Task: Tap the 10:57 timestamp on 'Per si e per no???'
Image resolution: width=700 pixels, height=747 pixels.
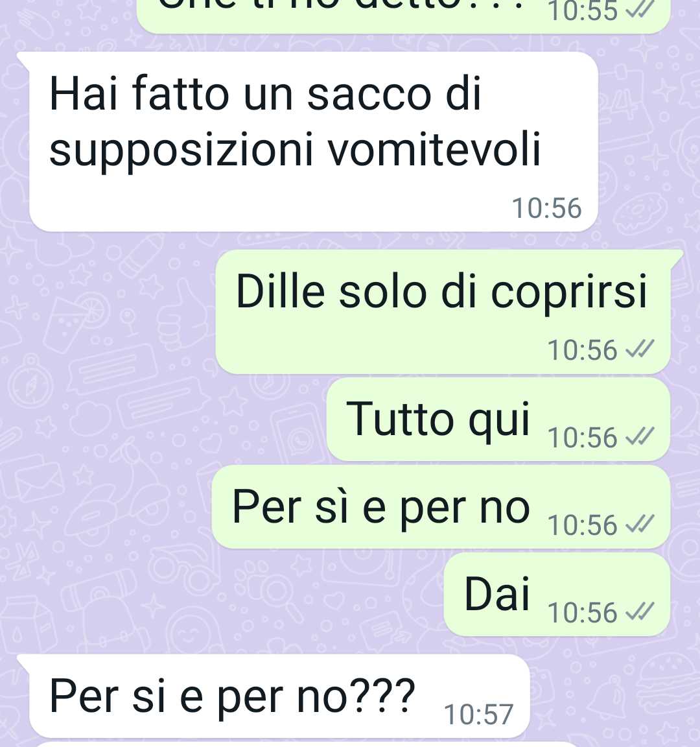Action: [478, 714]
